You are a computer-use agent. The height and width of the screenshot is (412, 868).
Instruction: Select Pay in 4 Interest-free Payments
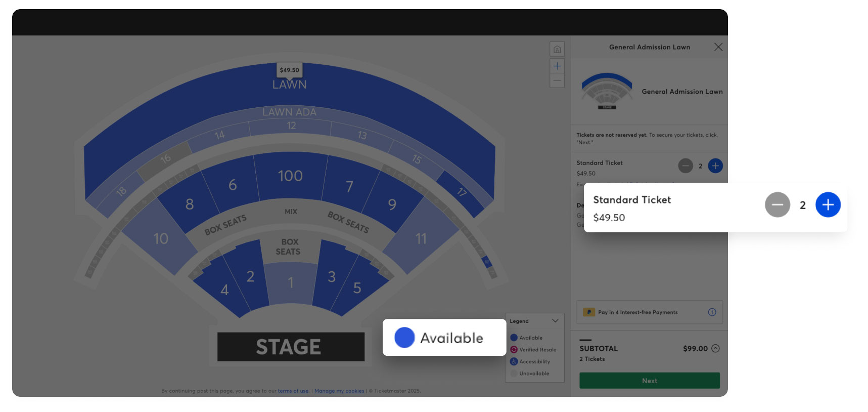649,312
